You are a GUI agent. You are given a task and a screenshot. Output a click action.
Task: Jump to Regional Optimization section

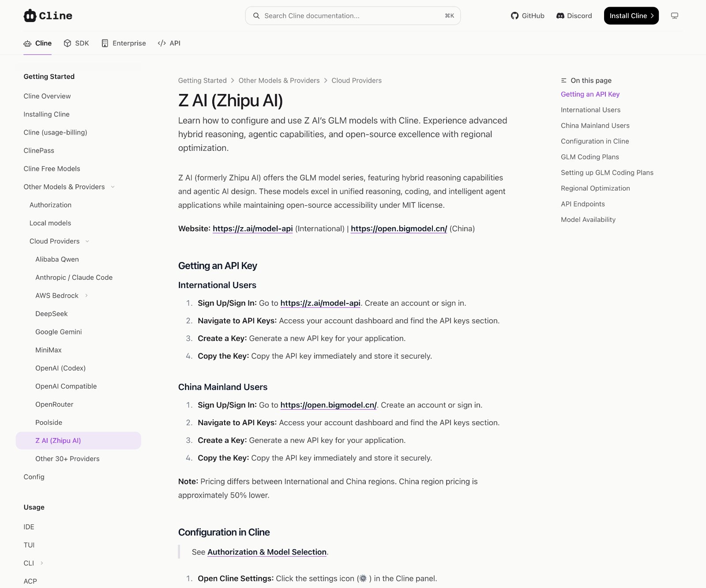(596, 188)
